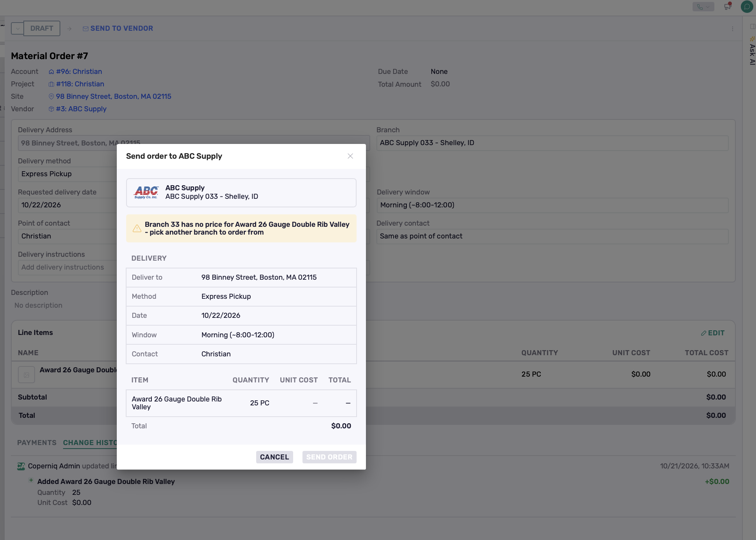Click the Cancel button in dialog
756x540 pixels.
[274, 457]
